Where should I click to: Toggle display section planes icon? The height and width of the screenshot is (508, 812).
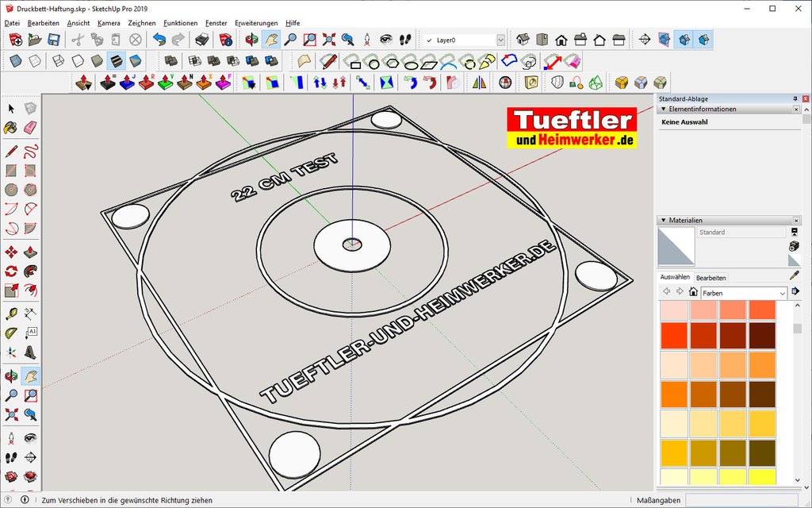[665, 40]
